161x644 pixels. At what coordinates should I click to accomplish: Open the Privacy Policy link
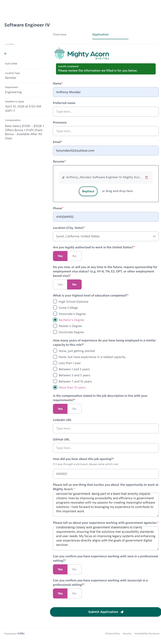pos(113,633)
